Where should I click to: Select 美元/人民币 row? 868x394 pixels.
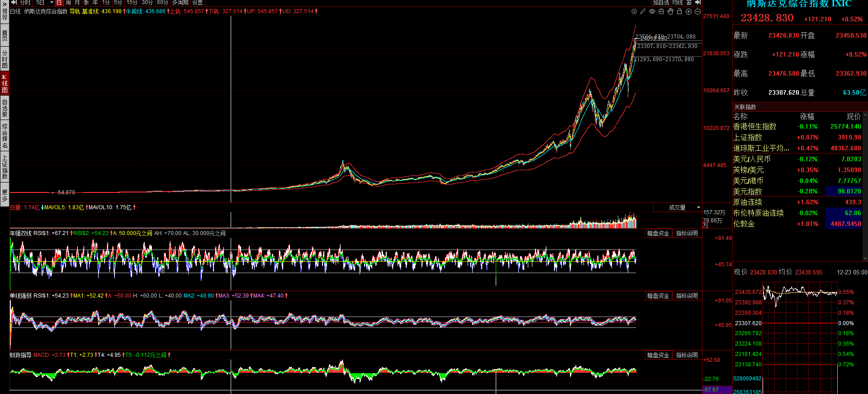click(x=797, y=159)
